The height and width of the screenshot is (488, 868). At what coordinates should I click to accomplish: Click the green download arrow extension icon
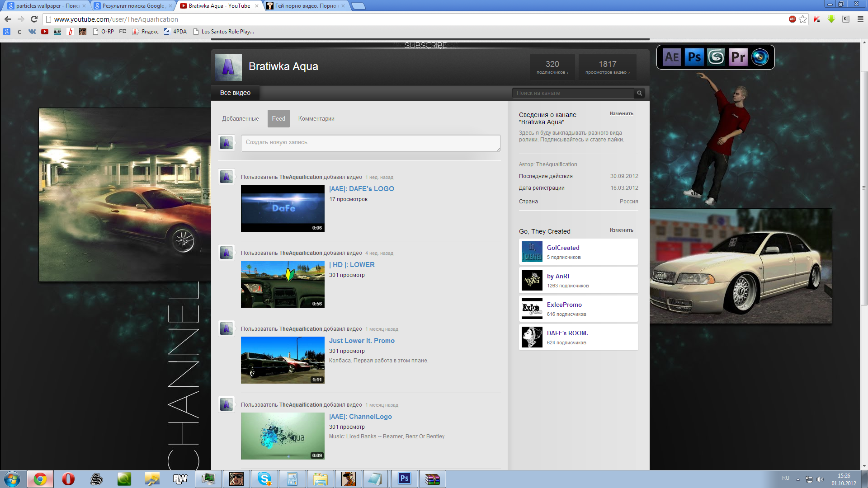pyautogui.click(x=831, y=19)
